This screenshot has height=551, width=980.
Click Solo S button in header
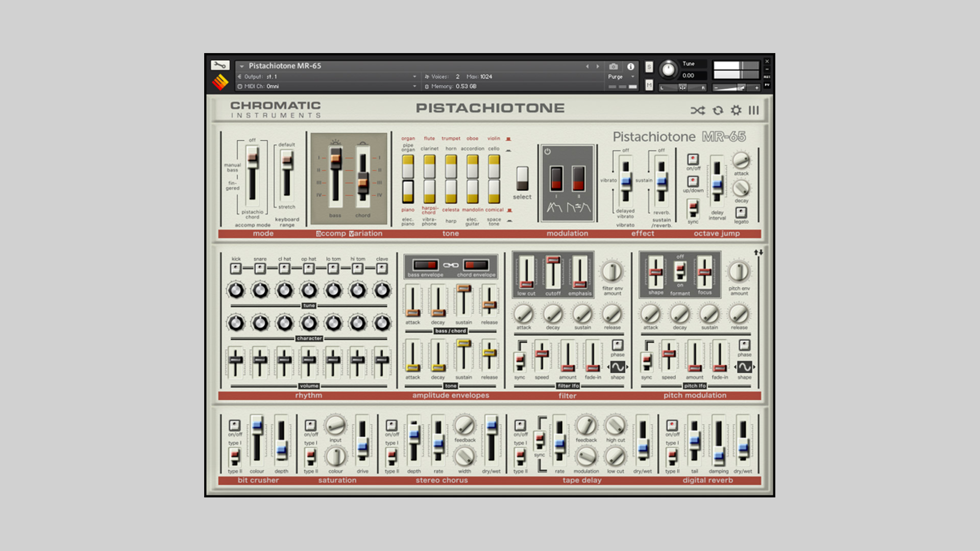[649, 67]
